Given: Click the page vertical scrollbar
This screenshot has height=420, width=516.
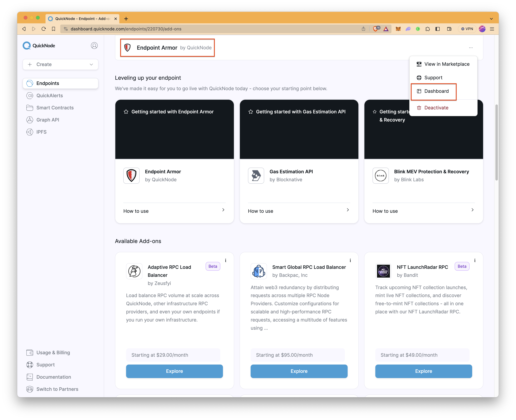Looking at the screenshot, I should tap(496, 142).
